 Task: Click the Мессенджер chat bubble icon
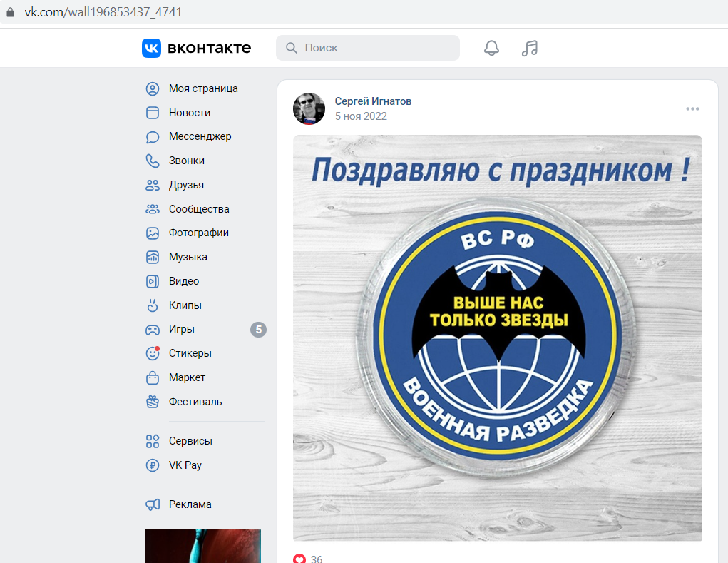153,137
